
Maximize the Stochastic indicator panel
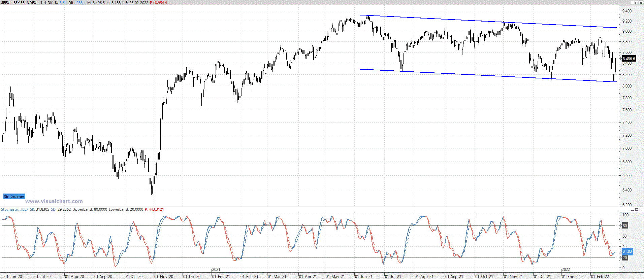click(637, 209)
